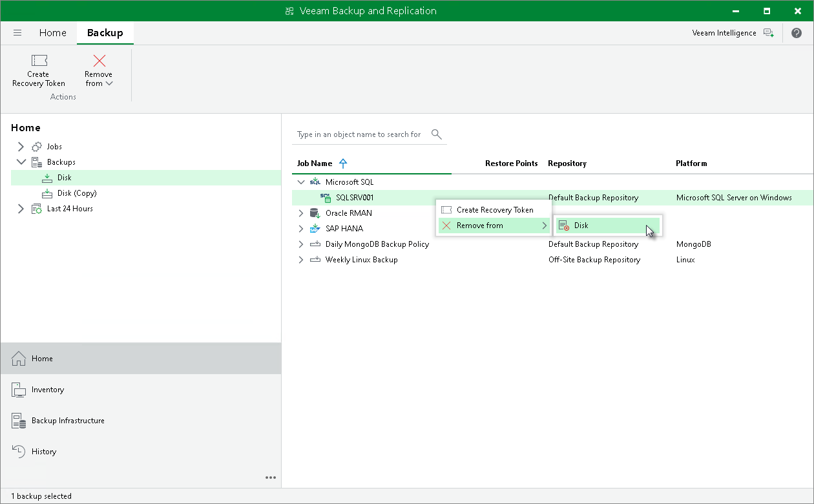The height and width of the screenshot is (504, 814).
Task: Collapse the Backups tree node
Action: 21,162
